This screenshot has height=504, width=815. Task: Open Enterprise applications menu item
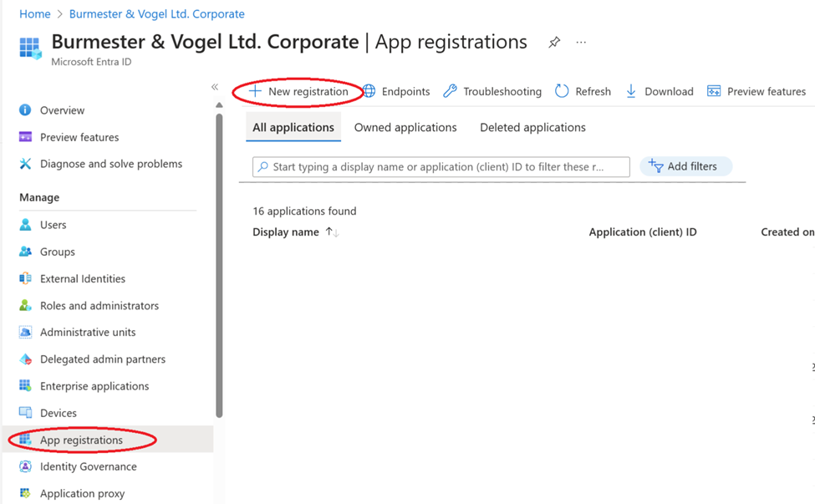(x=94, y=386)
